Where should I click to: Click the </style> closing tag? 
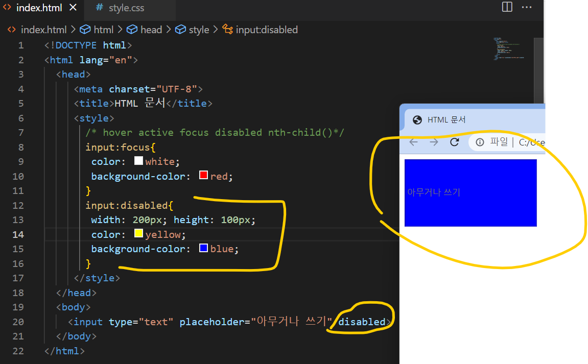(97, 278)
